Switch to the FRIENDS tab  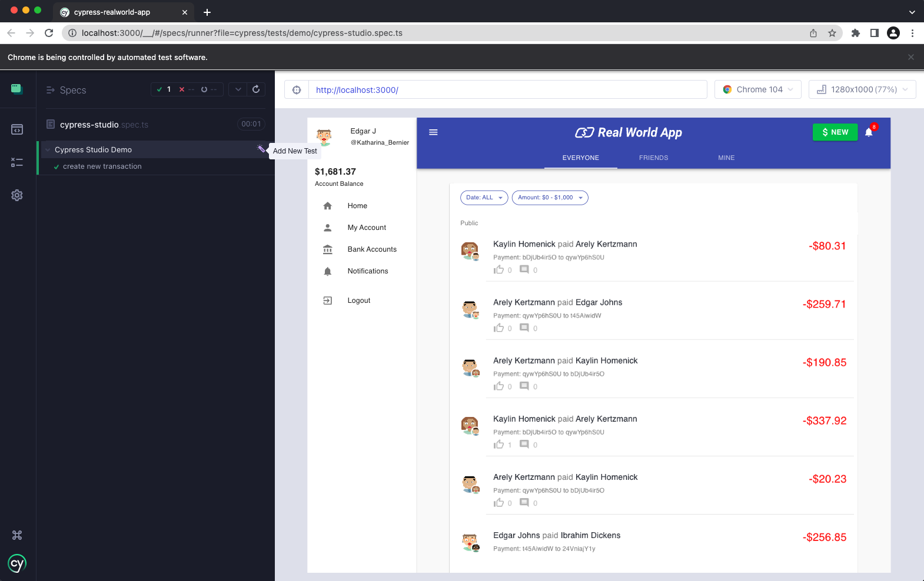pyautogui.click(x=653, y=158)
